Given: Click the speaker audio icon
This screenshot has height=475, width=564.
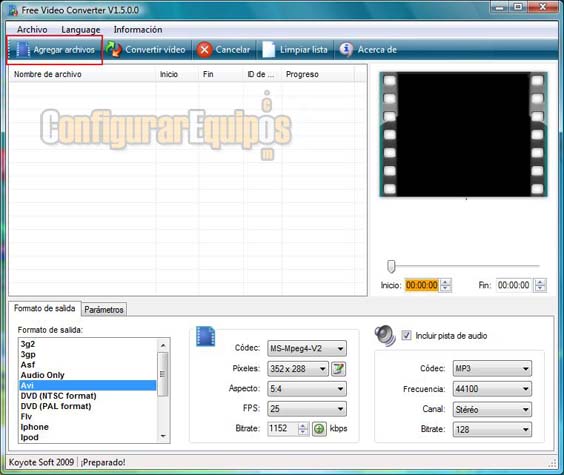Looking at the screenshot, I should click(x=385, y=335).
